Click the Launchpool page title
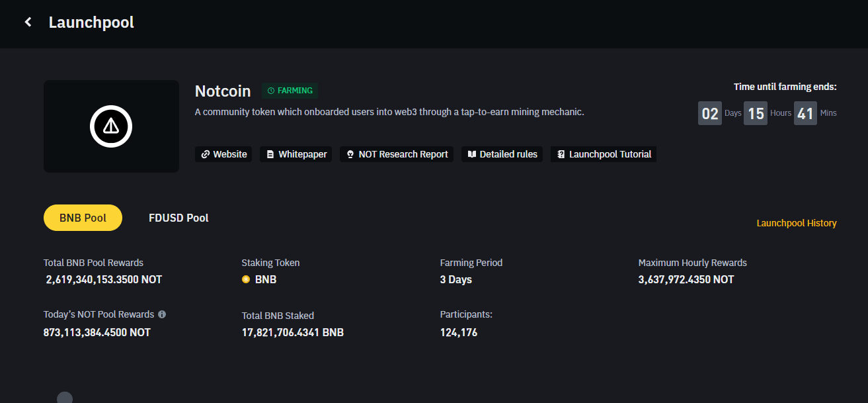868x403 pixels. tap(91, 22)
